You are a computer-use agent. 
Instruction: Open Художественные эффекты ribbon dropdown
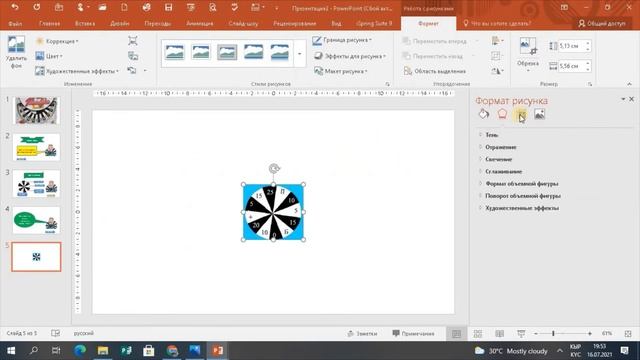[x=77, y=71]
